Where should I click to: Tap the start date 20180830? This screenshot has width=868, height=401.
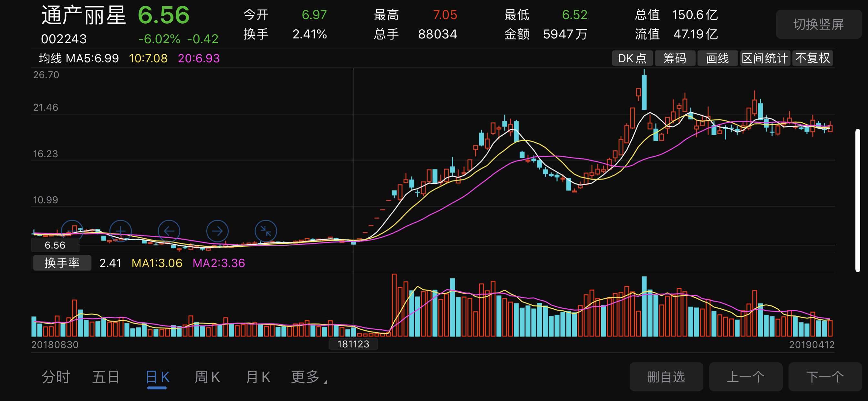55,345
